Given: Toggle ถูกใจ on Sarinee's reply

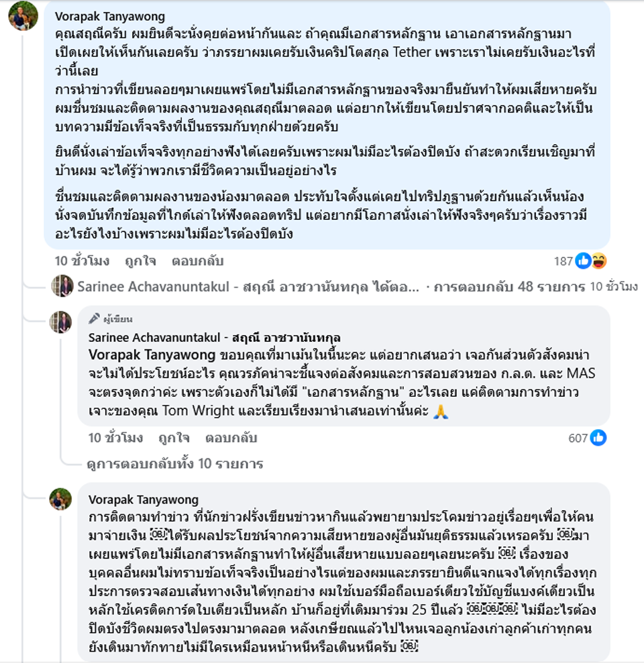Looking at the screenshot, I should point(174,438).
